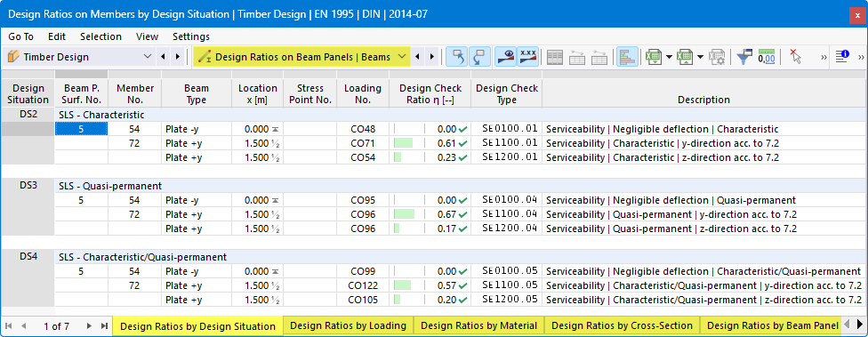Open the View menu

tap(148, 36)
